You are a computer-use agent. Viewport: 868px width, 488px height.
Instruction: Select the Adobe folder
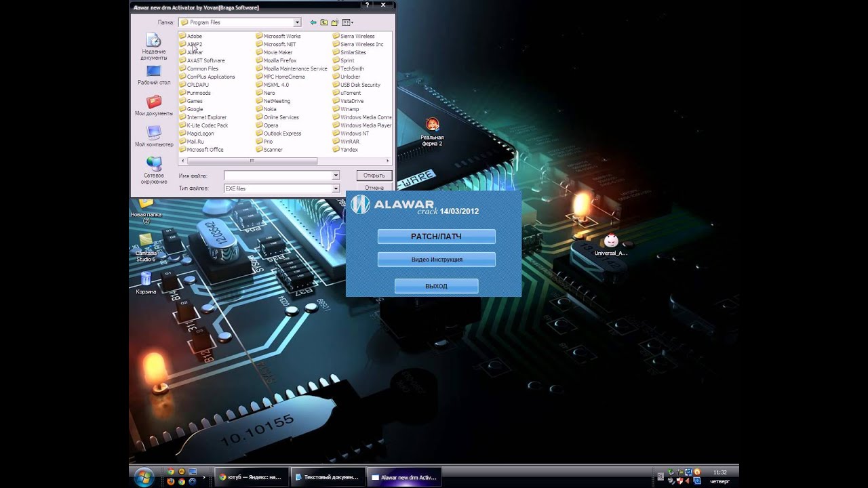pos(191,36)
